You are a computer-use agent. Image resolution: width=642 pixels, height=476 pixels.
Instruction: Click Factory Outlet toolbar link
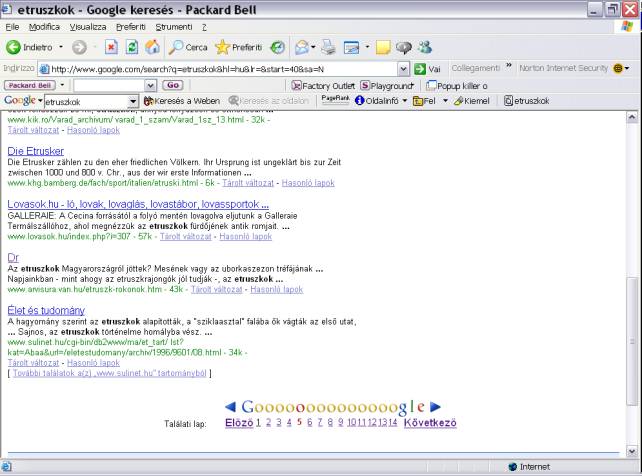coord(323,86)
